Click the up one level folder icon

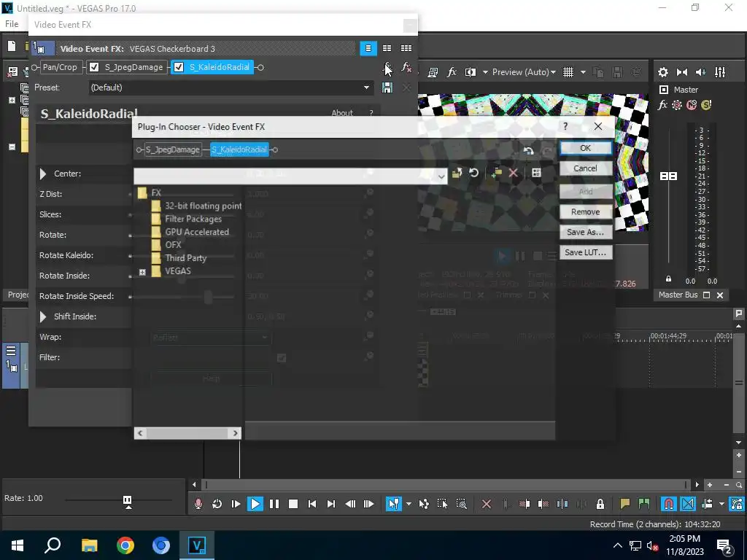point(457,174)
